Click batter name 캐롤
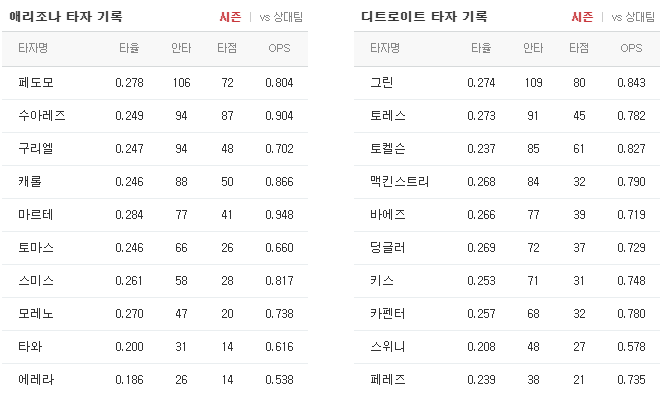The image size is (661, 407). (30, 181)
